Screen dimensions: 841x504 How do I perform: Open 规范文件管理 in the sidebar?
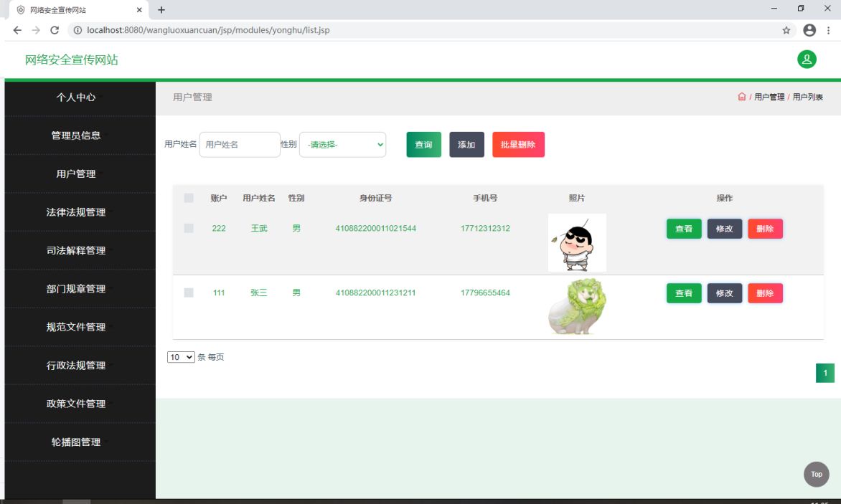tap(76, 327)
